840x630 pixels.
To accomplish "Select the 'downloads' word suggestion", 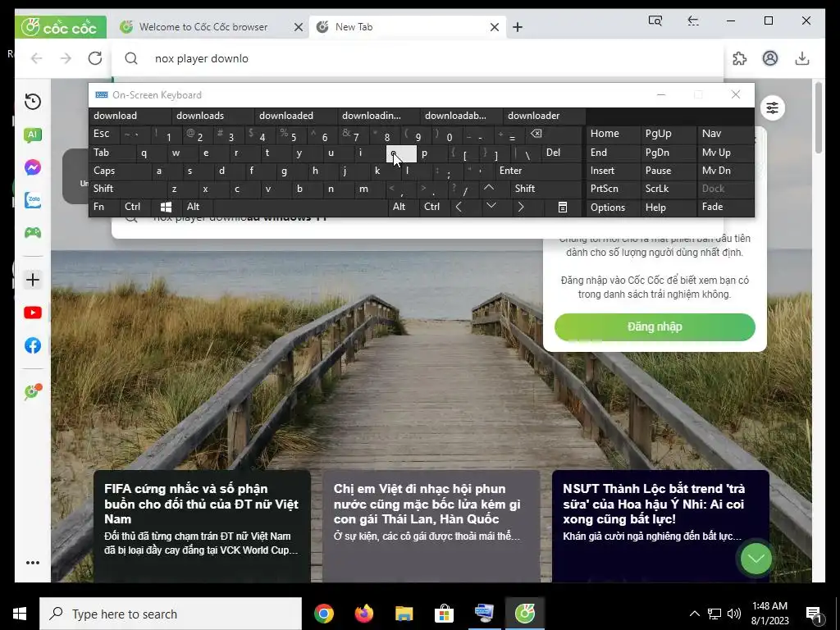I will (213, 116).
